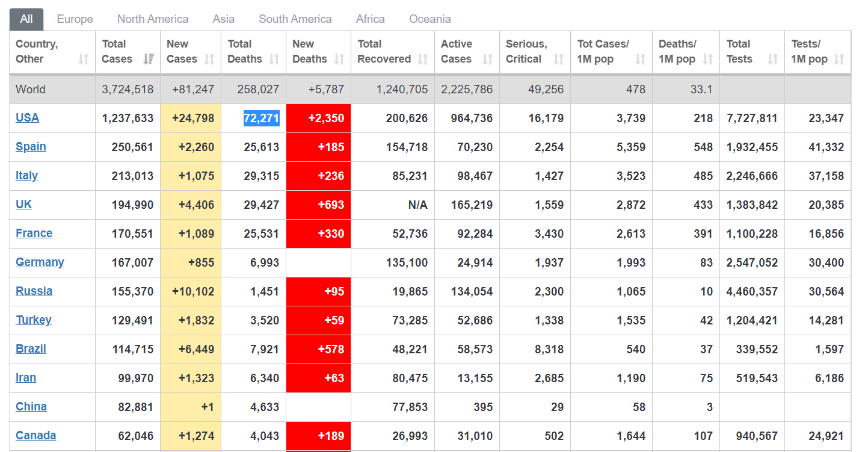Open the Brazil country link
The height and width of the screenshot is (452, 868).
[31, 348]
